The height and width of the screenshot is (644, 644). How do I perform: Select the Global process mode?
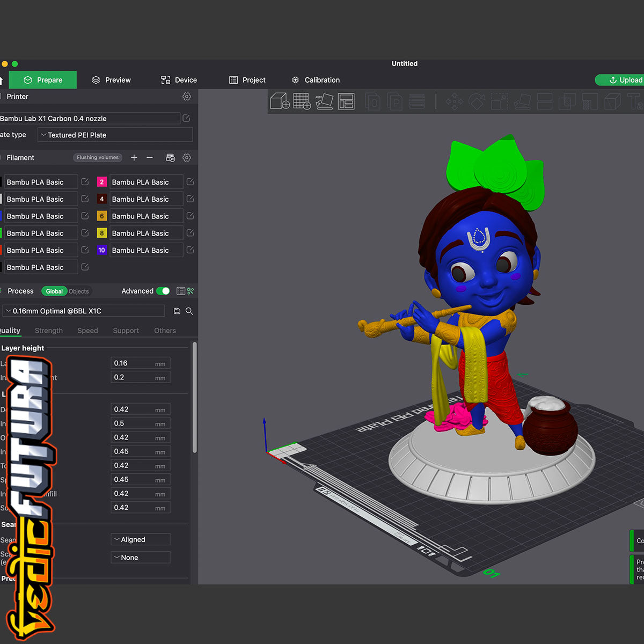(x=54, y=291)
